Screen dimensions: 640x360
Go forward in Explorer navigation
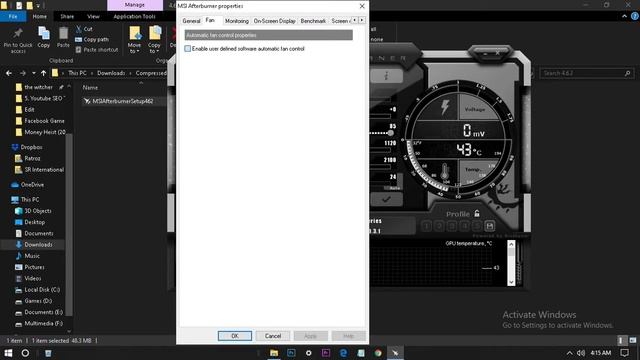tap(23, 73)
